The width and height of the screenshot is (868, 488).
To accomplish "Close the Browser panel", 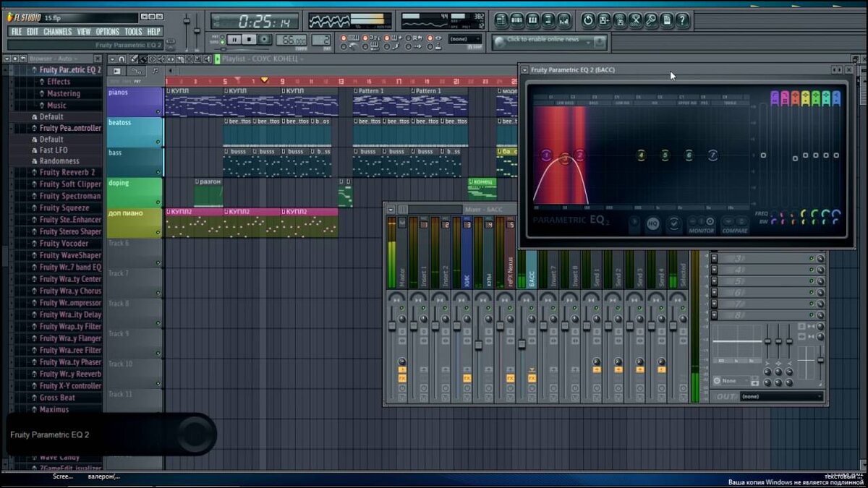I will click(x=98, y=58).
